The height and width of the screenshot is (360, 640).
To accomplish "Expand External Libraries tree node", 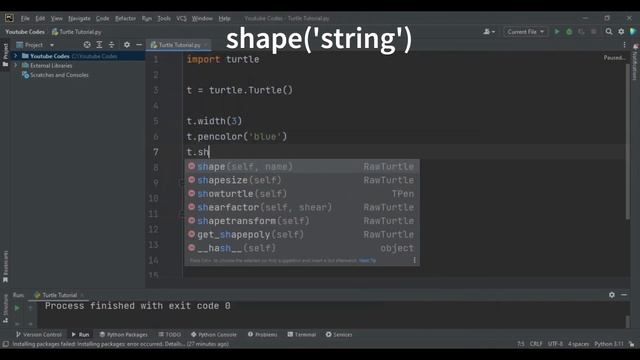I will coord(16,65).
